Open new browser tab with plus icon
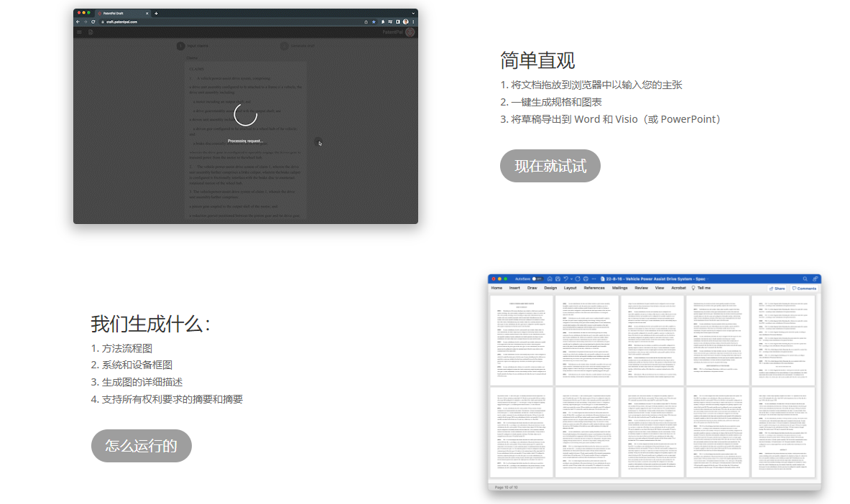This screenshot has width=850, height=504. (x=156, y=13)
